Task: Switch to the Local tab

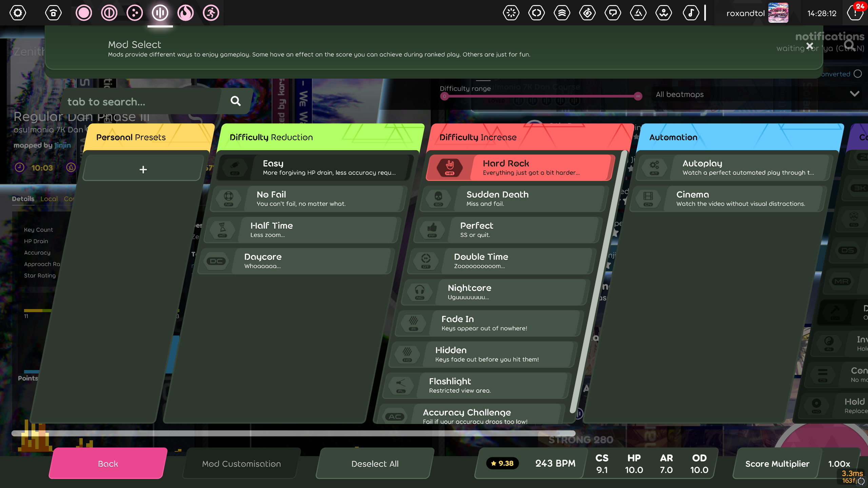Action: (49, 199)
